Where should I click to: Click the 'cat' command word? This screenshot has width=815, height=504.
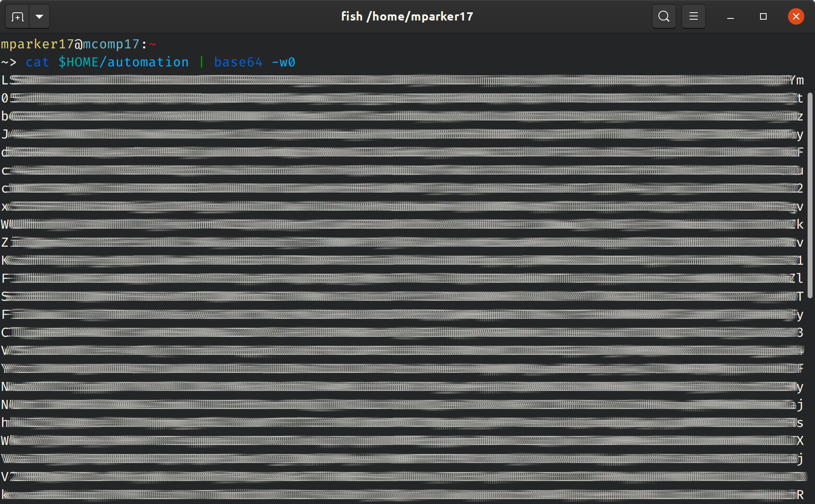(37, 62)
